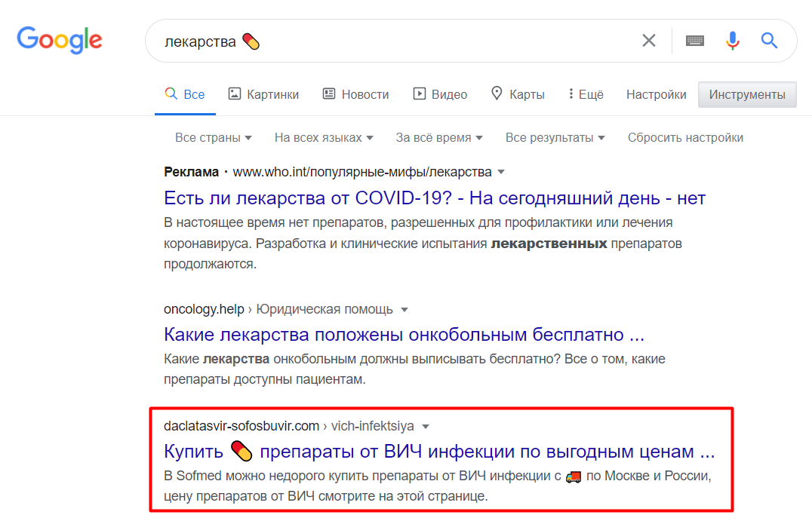Switch to the Новости tab
This screenshot has height=524, width=812.
tap(355, 94)
